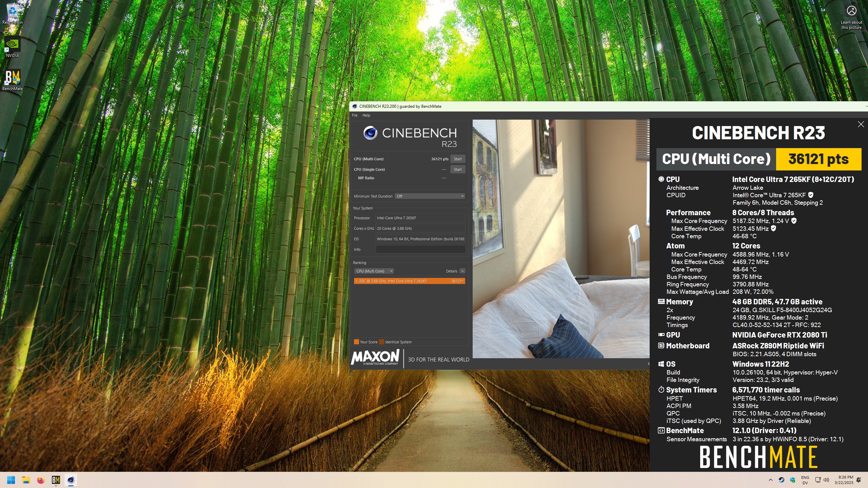Click the 48 GB DDR5 memory summary

pyautogui.click(x=777, y=302)
